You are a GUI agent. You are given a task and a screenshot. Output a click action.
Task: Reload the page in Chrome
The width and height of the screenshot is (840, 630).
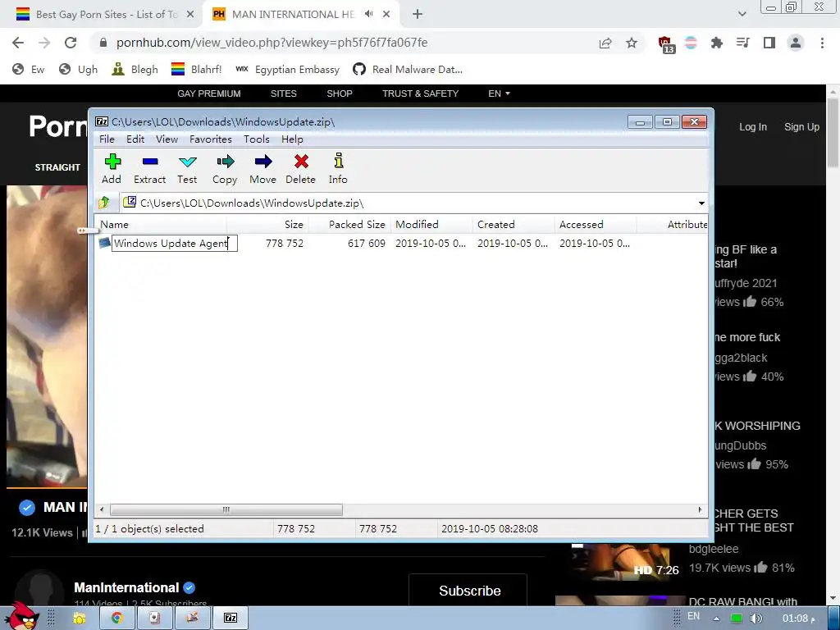71,43
